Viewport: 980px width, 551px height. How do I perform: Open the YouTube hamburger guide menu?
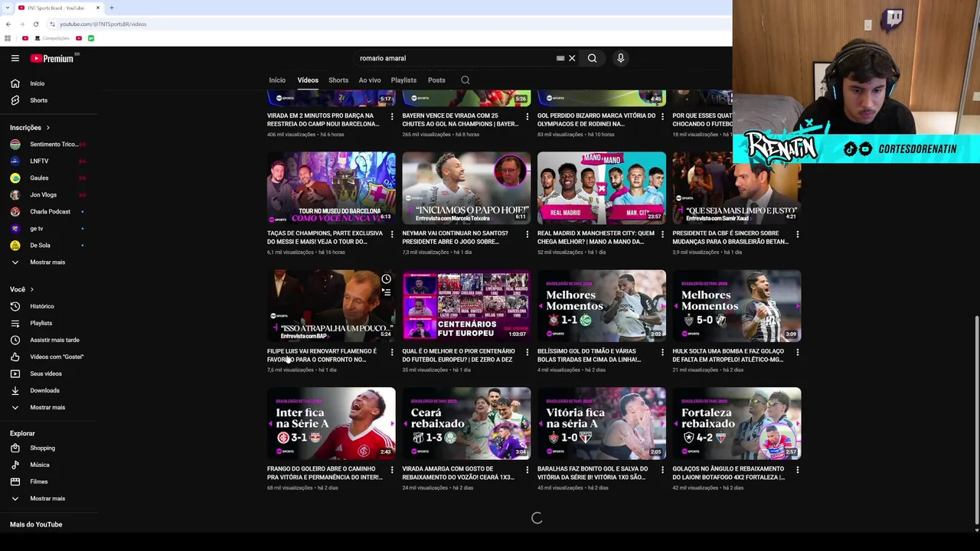15,58
